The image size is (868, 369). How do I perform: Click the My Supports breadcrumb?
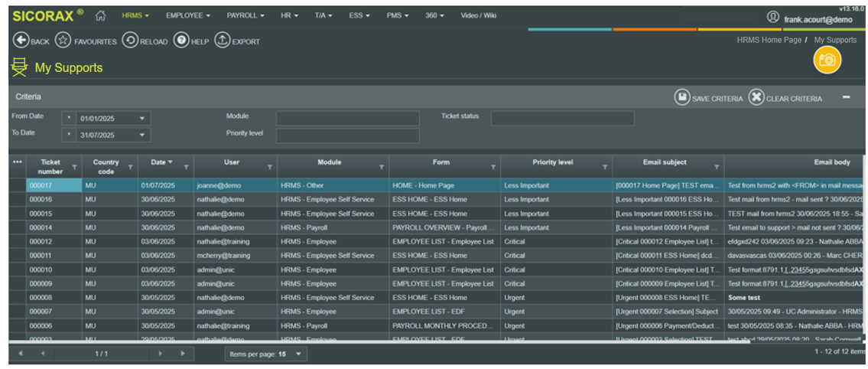(x=835, y=40)
